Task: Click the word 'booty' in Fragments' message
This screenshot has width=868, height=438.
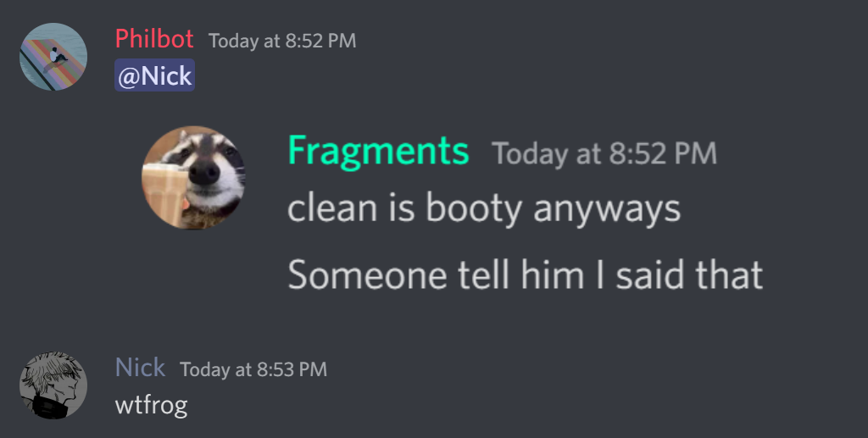Action: click(x=473, y=209)
